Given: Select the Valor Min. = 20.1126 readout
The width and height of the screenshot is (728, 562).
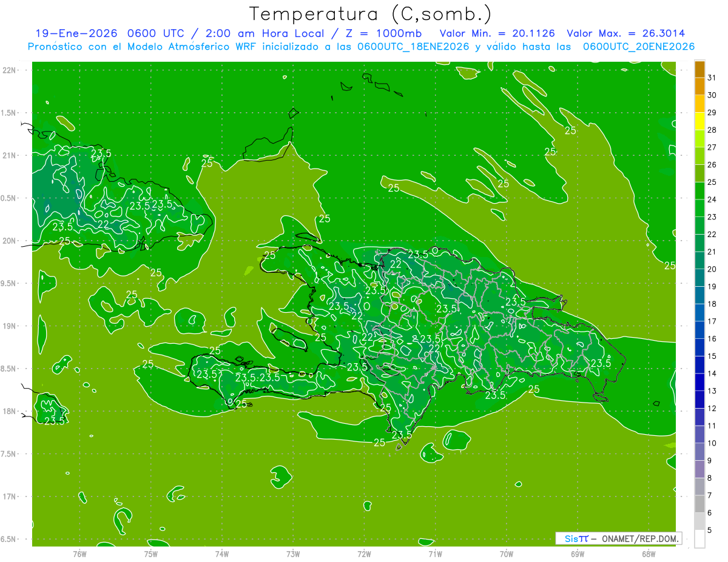Looking at the screenshot, I should point(497,33).
